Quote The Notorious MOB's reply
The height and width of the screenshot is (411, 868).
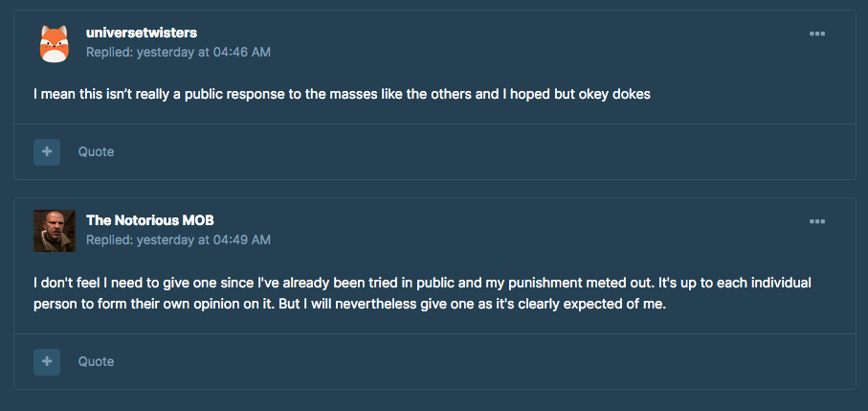(x=96, y=362)
